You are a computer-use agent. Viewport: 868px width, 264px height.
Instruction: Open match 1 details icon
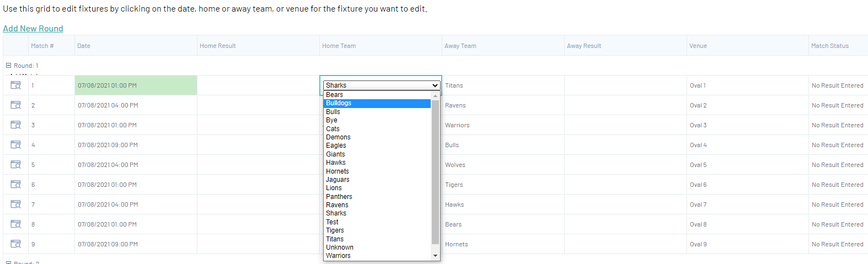tap(15, 85)
